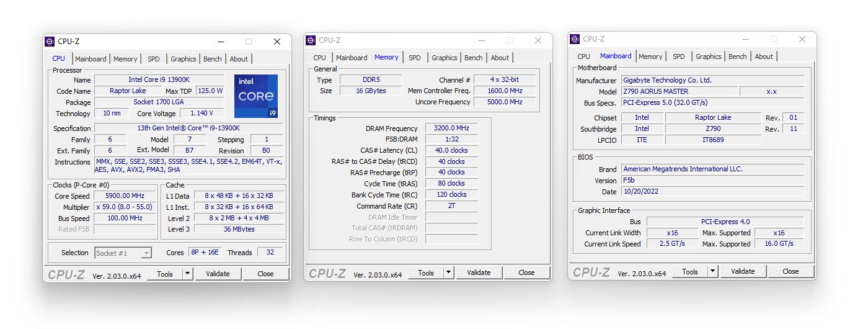The height and width of the screenshot is (329, 868).
Task: Click the Current Link Speed 2.5 GT/s value
Action: (x=672, y=244)
